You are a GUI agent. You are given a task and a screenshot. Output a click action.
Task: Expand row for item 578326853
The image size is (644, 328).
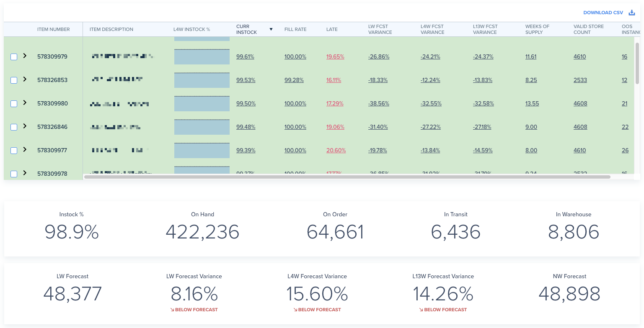click(x=25, y=79)
